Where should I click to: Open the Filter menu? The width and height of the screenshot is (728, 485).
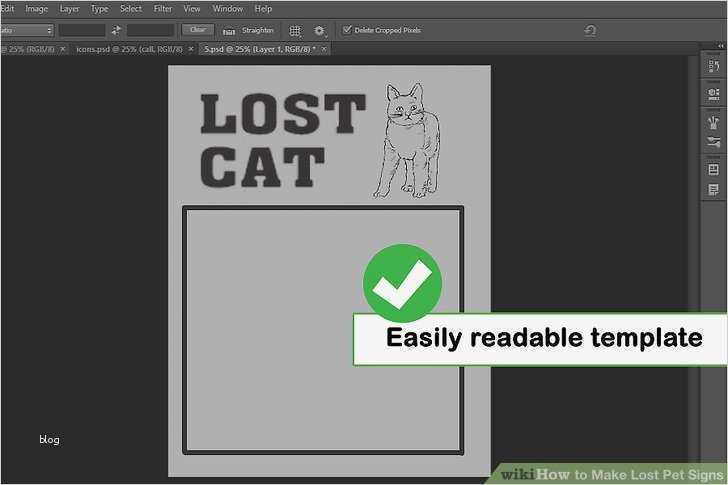tap(162, 8)
